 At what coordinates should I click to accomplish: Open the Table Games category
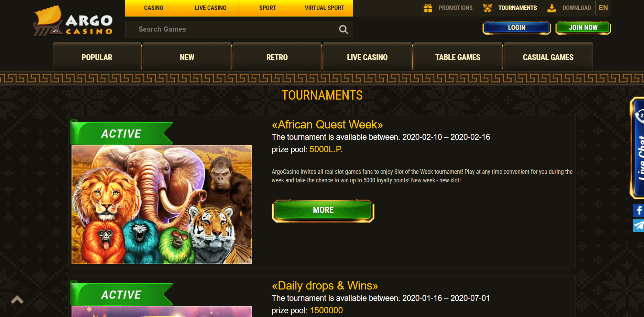458,57
